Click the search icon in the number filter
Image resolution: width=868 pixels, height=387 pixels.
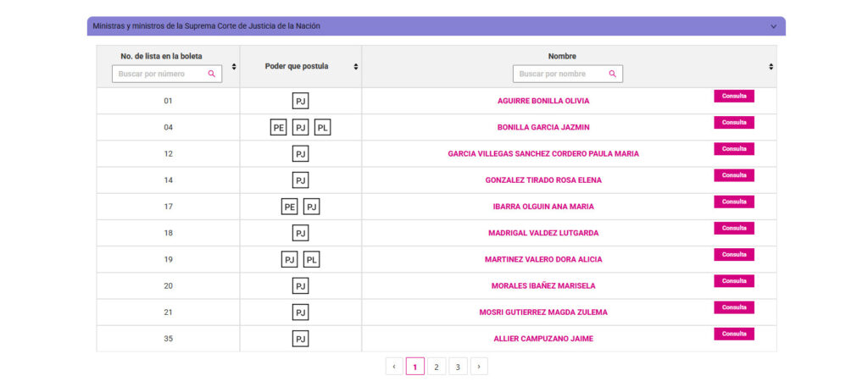212,75
